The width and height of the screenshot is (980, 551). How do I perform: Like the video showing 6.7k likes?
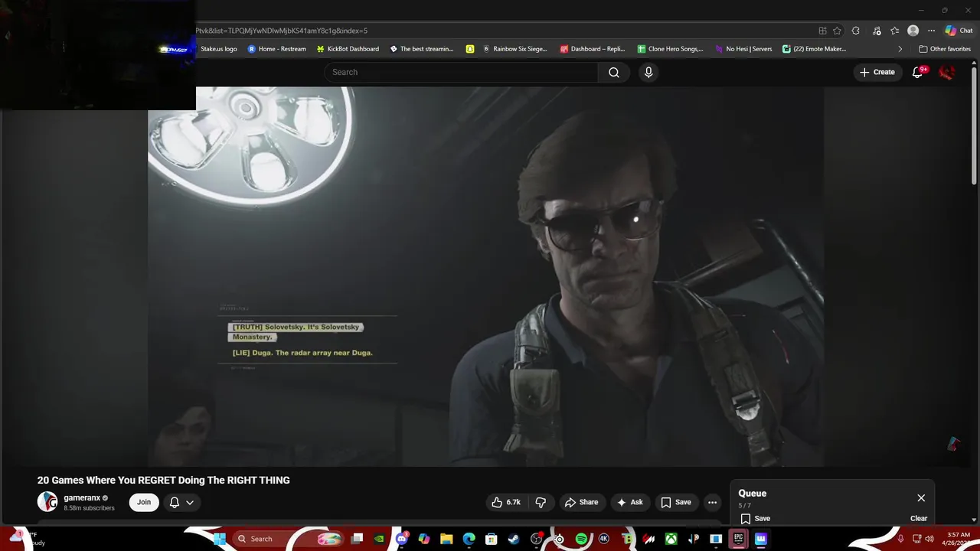(x=507, y=502)
